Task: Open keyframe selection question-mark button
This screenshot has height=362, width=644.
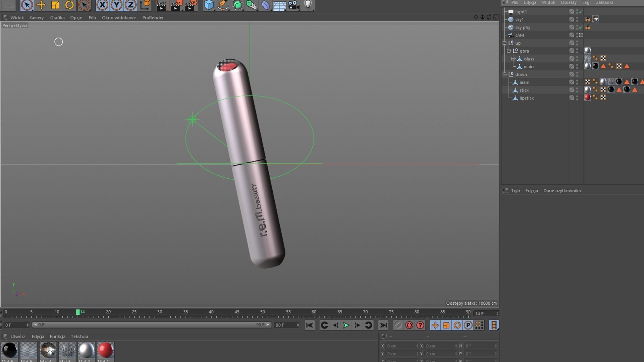Action: 420,325
